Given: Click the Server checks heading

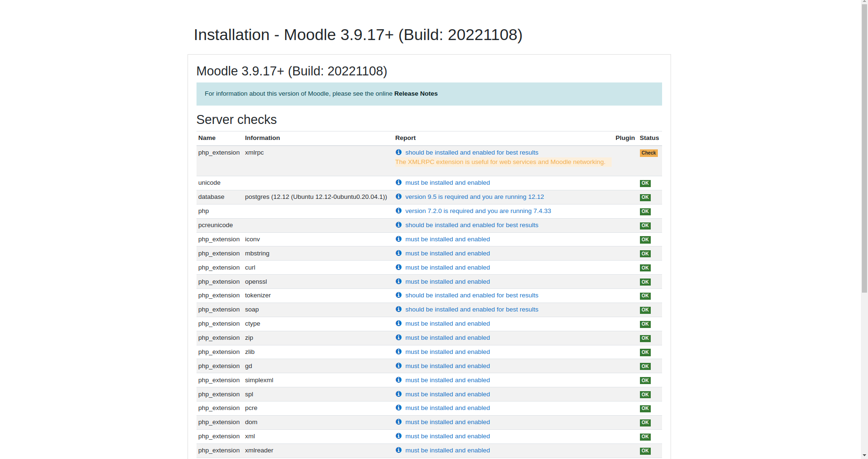Looking at the screenshot, I should [x=237, y=120].
